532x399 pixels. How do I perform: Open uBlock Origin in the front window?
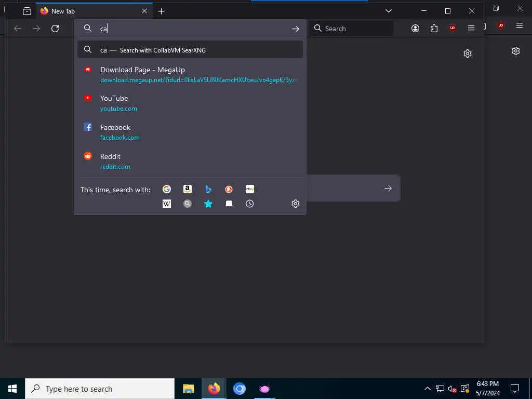[x=453, y=29]
